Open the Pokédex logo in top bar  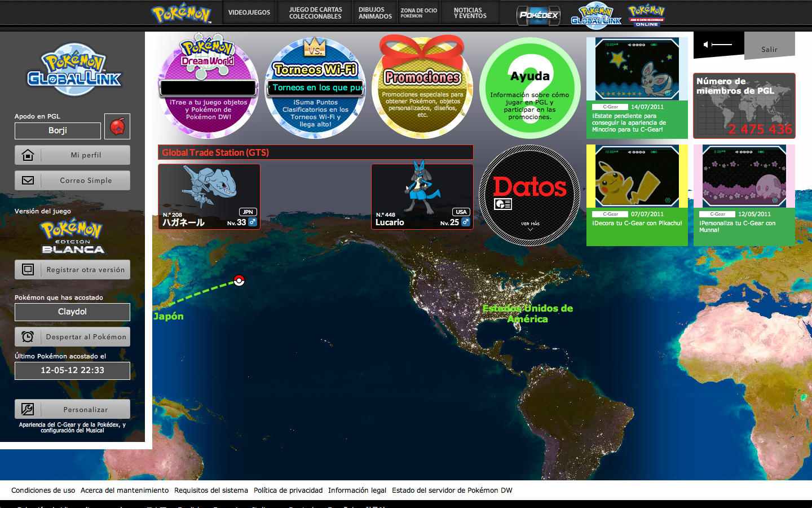click(x=539, y=15)
